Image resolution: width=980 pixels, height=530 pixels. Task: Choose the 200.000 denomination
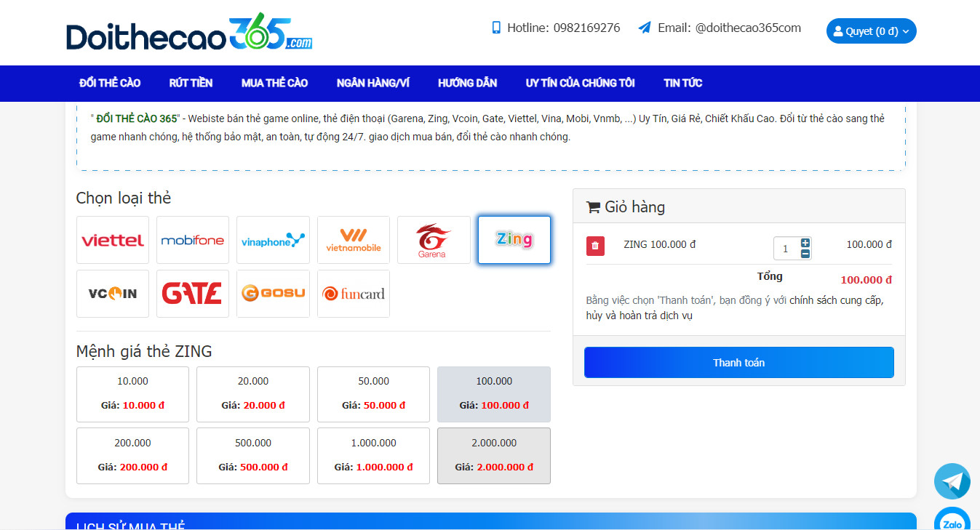point(132,456)
